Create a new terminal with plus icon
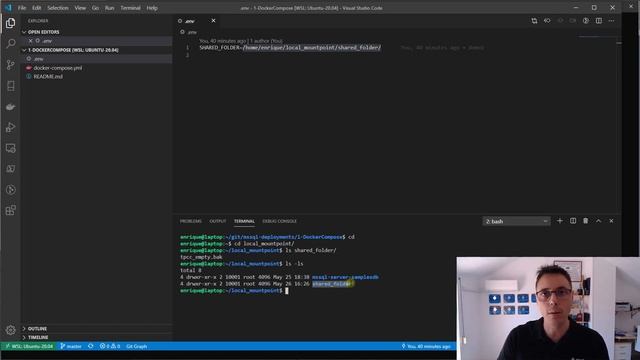Viewport: 640px width, 360px height. click(x=560, y=221)
